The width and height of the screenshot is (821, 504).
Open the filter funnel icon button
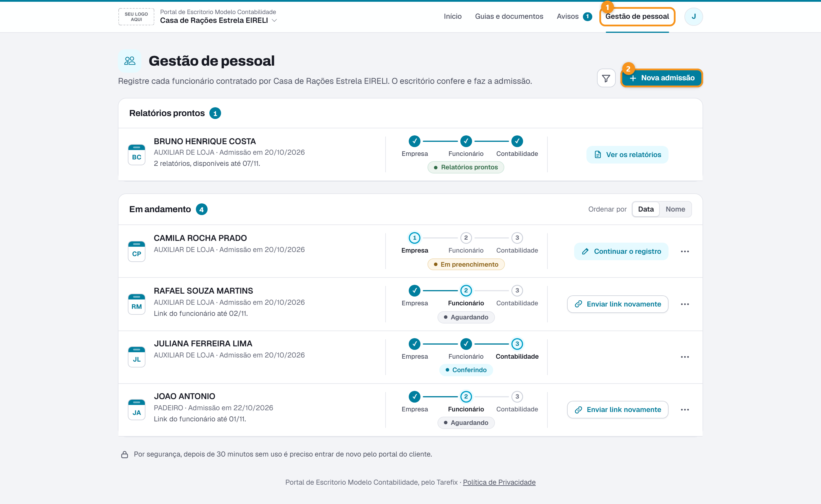606,78
